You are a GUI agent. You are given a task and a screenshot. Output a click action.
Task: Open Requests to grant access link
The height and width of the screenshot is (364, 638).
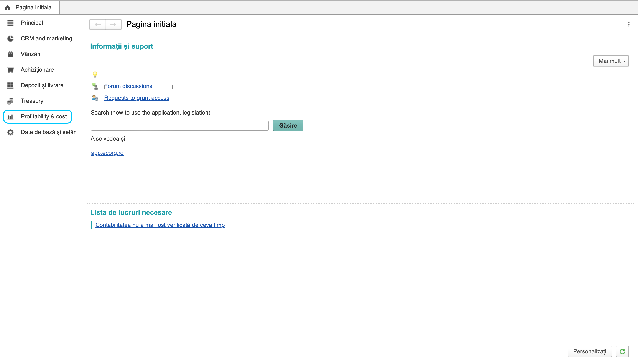tap(136, 98)
